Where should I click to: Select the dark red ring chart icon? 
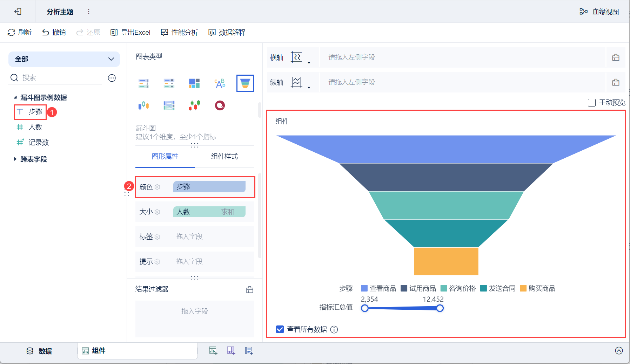click(x=220, y=105)
